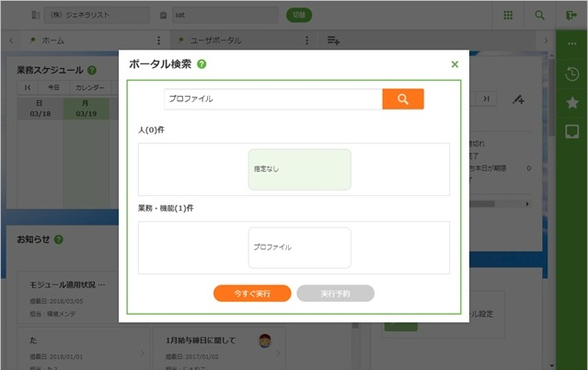Click the 切替 toggle button

coord(299,16)
